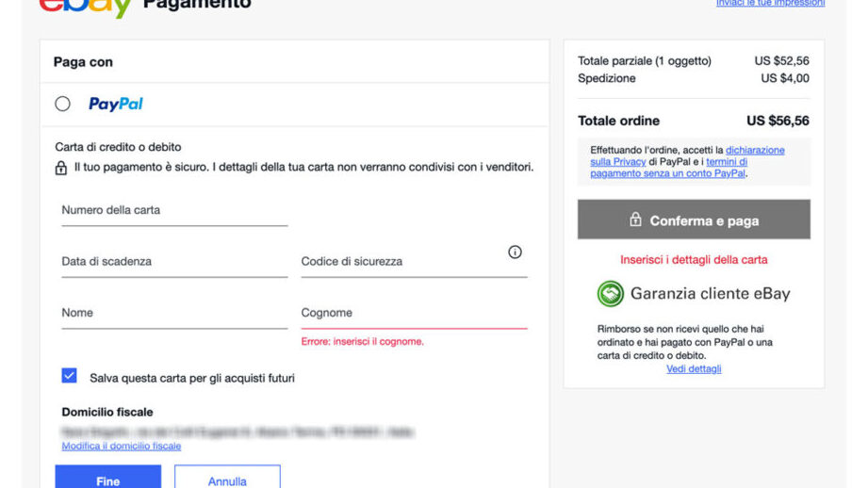Image resolution: width=868 pixels, height=488 pixels.
Task: Click the Conferma e paga button
Action: (694, 220)
